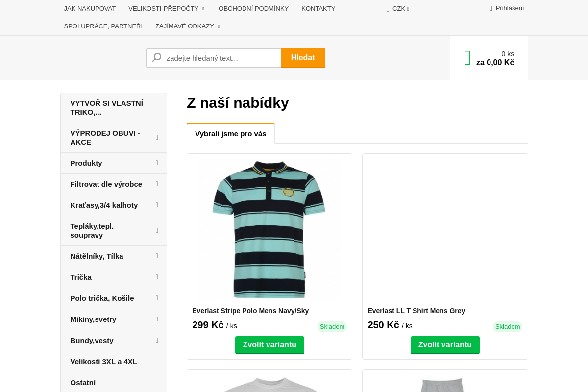
Task: Open the CZK currency selector
Action: 398,8
